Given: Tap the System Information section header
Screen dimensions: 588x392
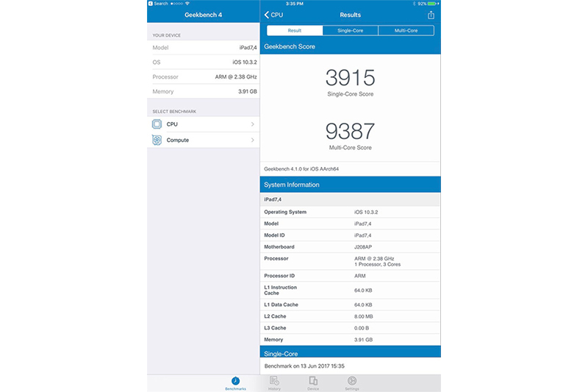Looking at the screenshot, I should point(351,185).
